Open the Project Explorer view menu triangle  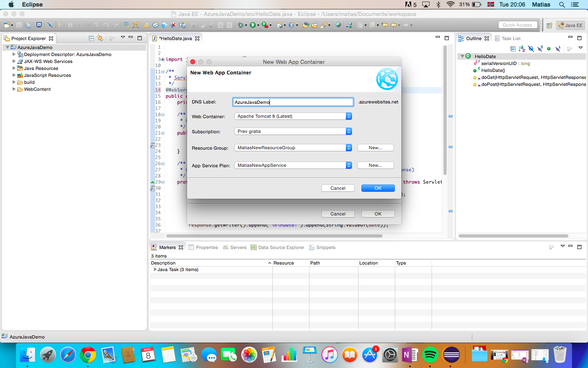(122, 38)
